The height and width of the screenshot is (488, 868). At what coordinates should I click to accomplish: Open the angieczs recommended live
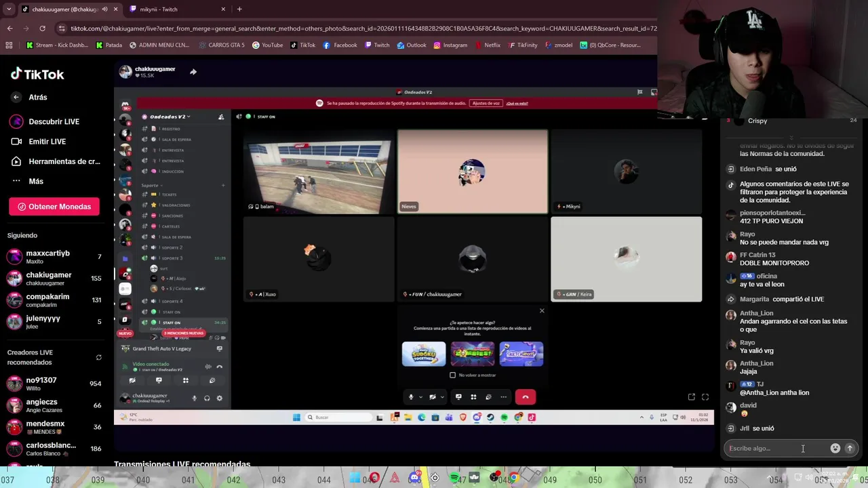pyautogui.click(x=54, y=405)
